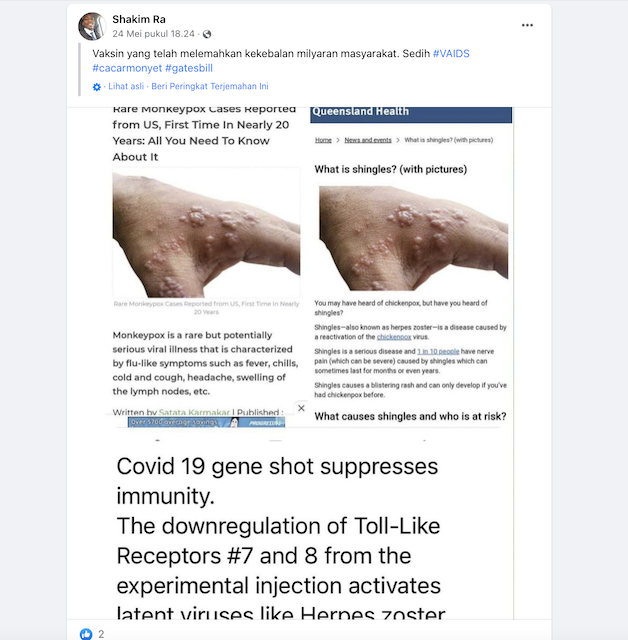This screenshot has height=640, width=628.
Task: Click the chickenpox hyperlink in the article
Action: 393,338
